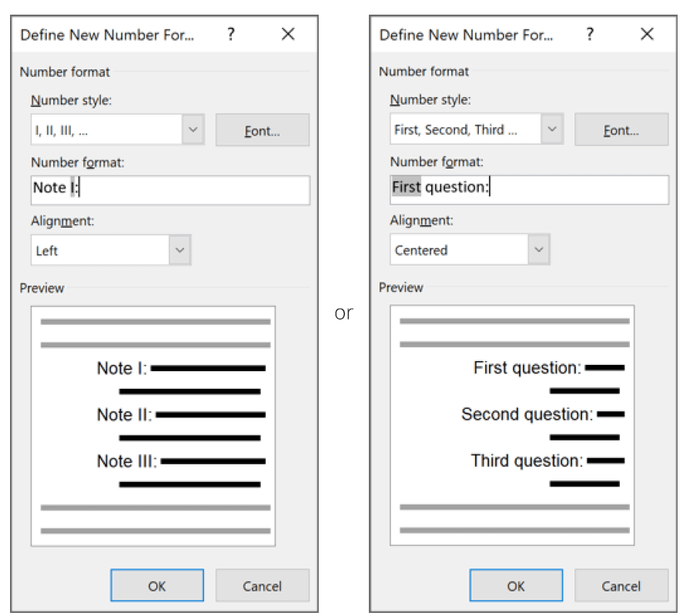
Task: Close the right Define New Number Format dialog
Action: [x=647, y=34]
